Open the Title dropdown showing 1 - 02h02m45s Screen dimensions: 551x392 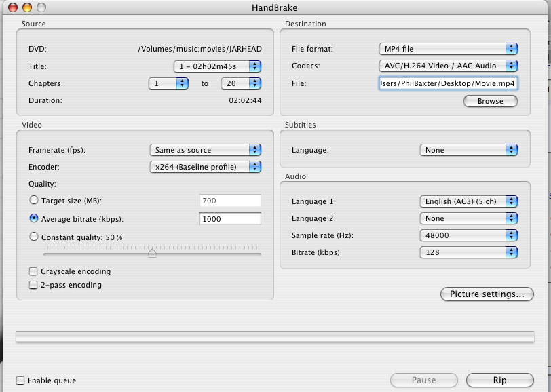217,66
